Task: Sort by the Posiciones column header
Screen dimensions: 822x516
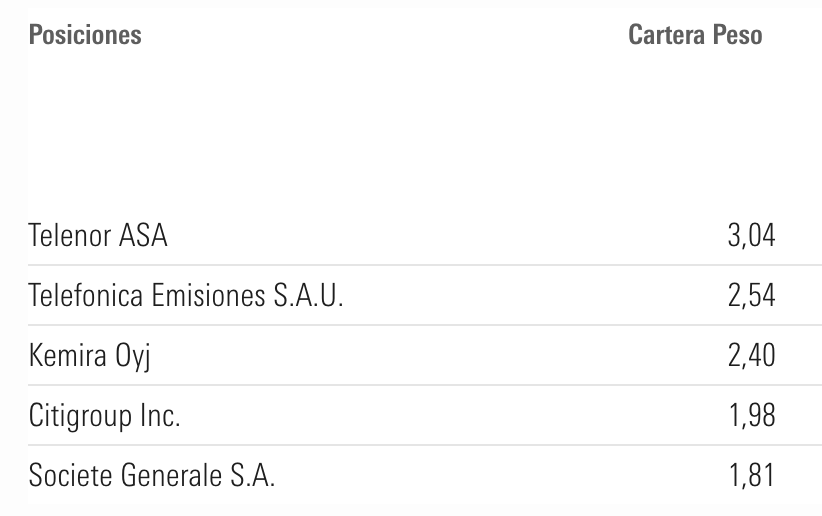Action: pyautogui.click(x=85, y=35)
